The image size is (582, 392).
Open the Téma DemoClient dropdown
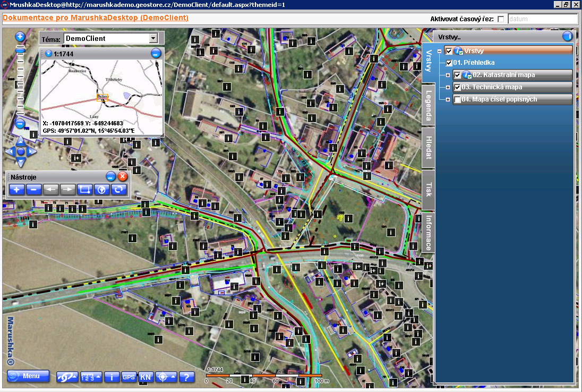click(x=153, y=38)
